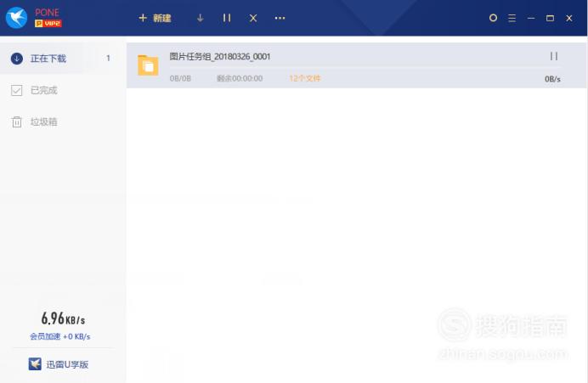Start download with the down arrow icon
The height and width of the screenshot is (383, 588).
point(201,18)
